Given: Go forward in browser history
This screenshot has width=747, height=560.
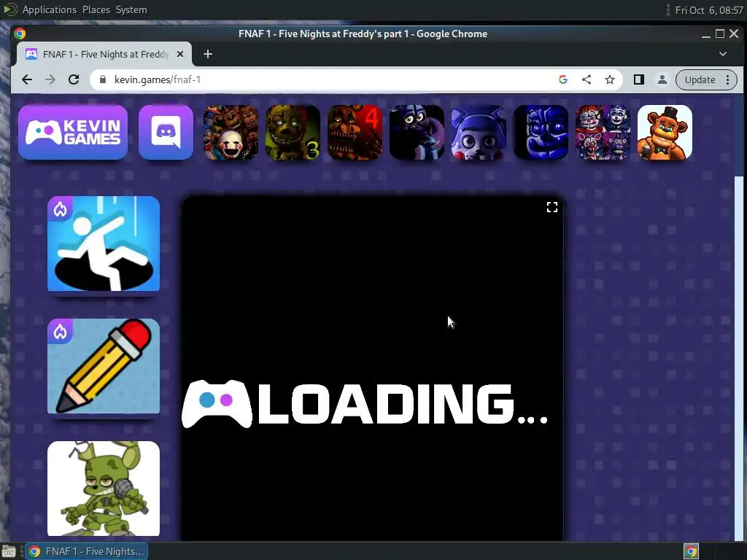Looking at the screenshot, I should tap(50, 79).
